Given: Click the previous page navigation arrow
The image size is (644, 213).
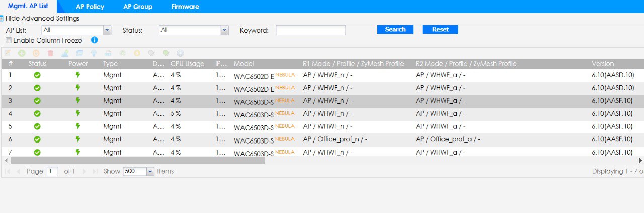Looking at the screenshot, I should pos(19,171).
